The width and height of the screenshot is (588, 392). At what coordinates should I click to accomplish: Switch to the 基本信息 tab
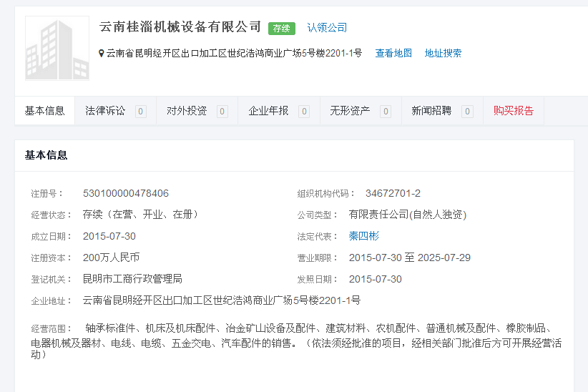(44, 111)
